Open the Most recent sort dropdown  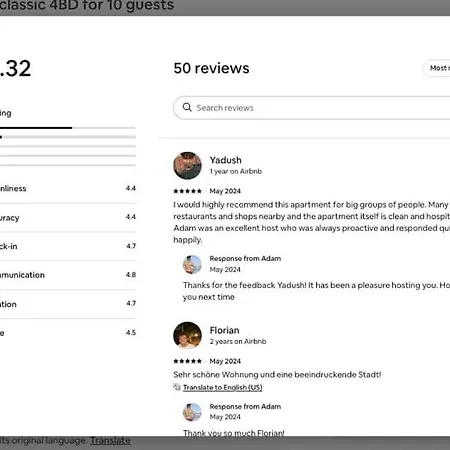pos(437,68)
